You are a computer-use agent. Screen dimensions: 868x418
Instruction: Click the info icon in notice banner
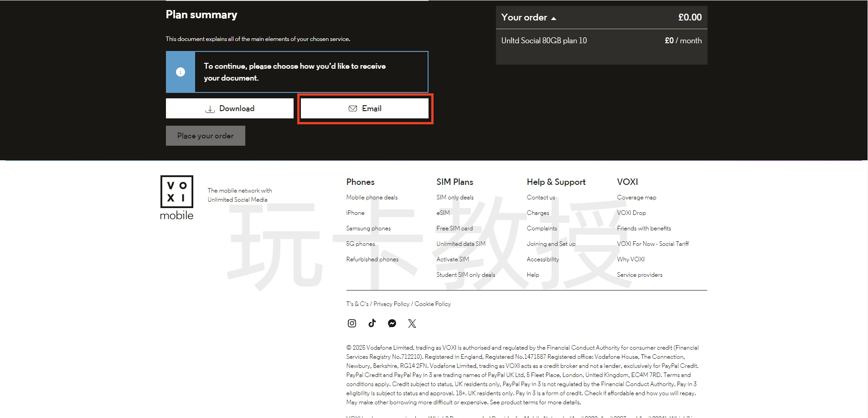tap(181, 72)
